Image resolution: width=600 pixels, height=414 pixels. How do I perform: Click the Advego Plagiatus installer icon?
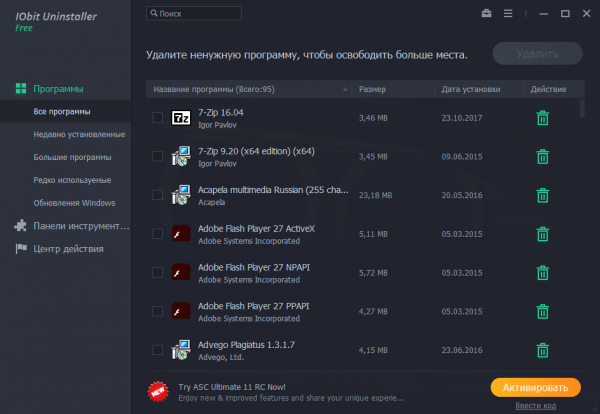click(x=181, y=350)
